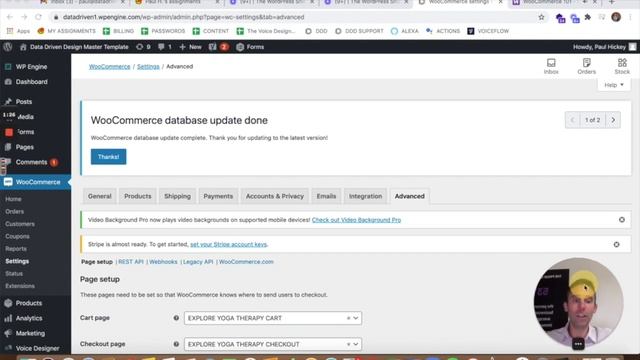Open Posts in sidebar
This screenshot has width=640, height=360.
(x=24, y=102)
